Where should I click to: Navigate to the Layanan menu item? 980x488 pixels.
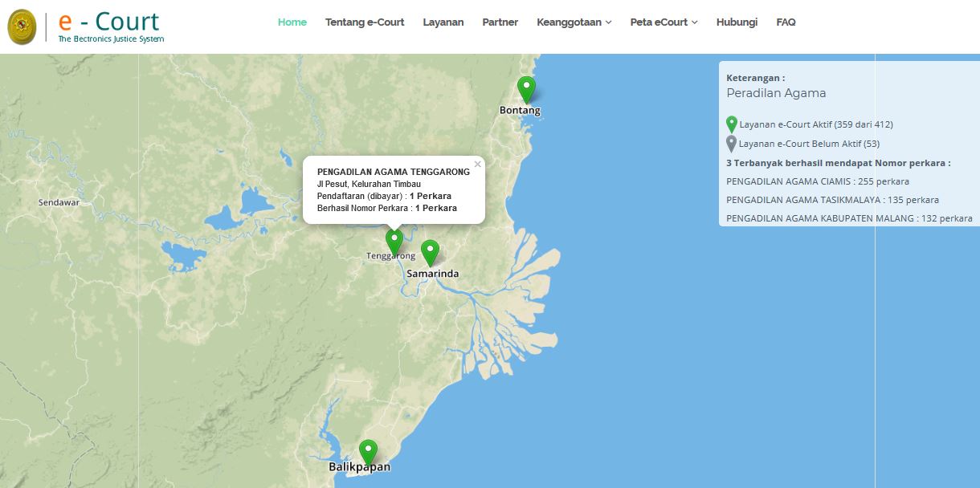tap(443, 22)
